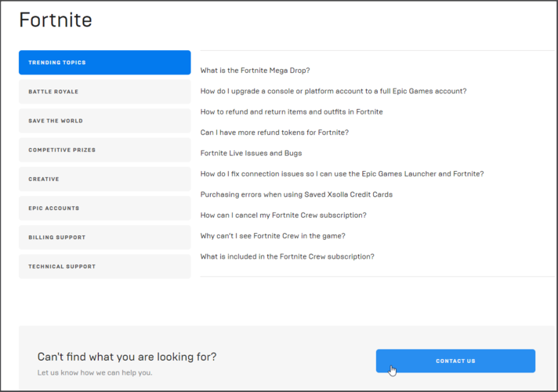This screenshot has height=392, width=558.
Task: Open 'What is the Fortnite Mega Drop?' article
Action: [255, 71]
